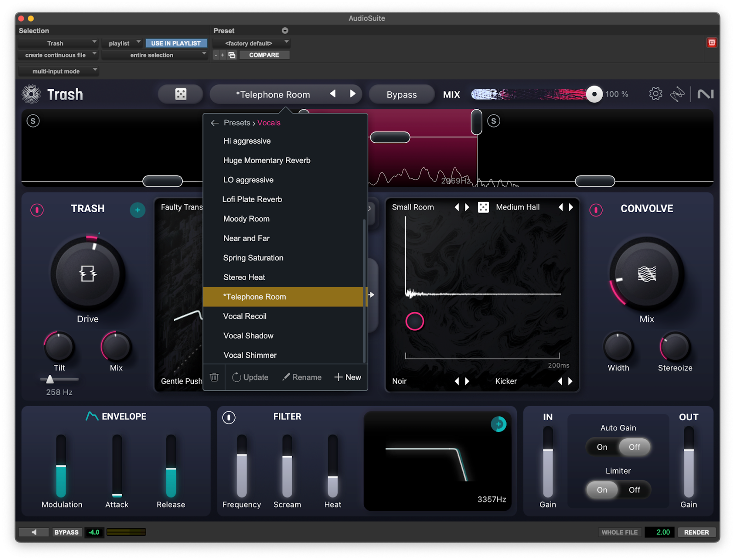Set Limiter to Off
735x560 pixels.
(634, 490)
